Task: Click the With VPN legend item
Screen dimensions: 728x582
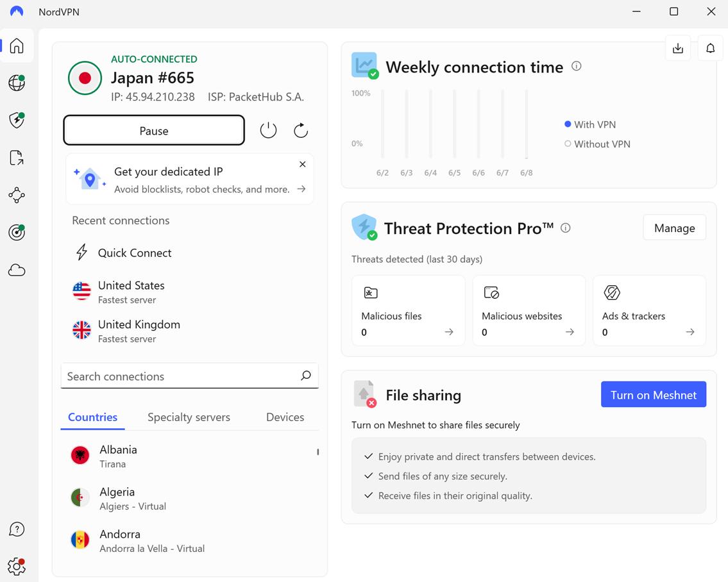Action: click(x=590, y=124)
